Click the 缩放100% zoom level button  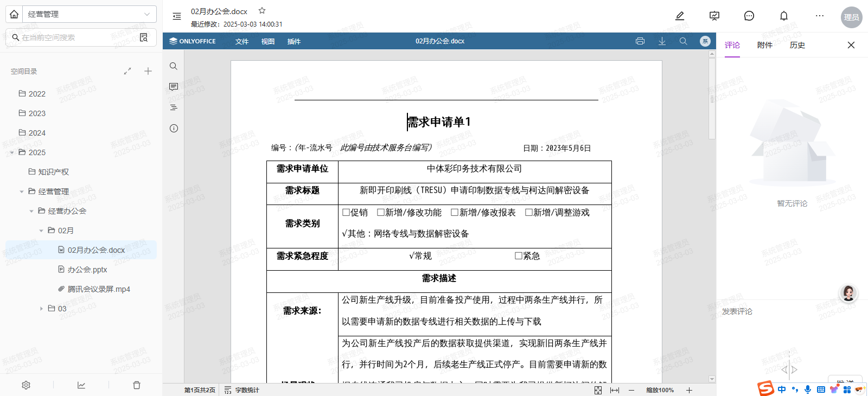[660, 390]
